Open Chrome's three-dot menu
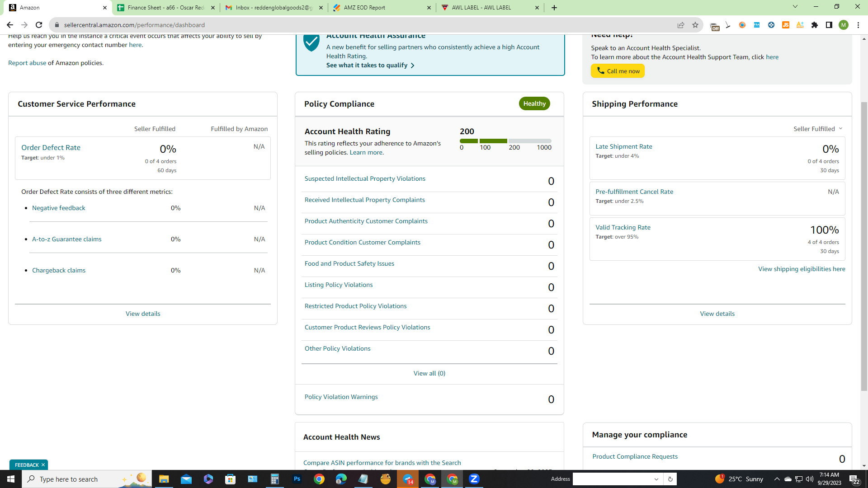 (858, 25)
